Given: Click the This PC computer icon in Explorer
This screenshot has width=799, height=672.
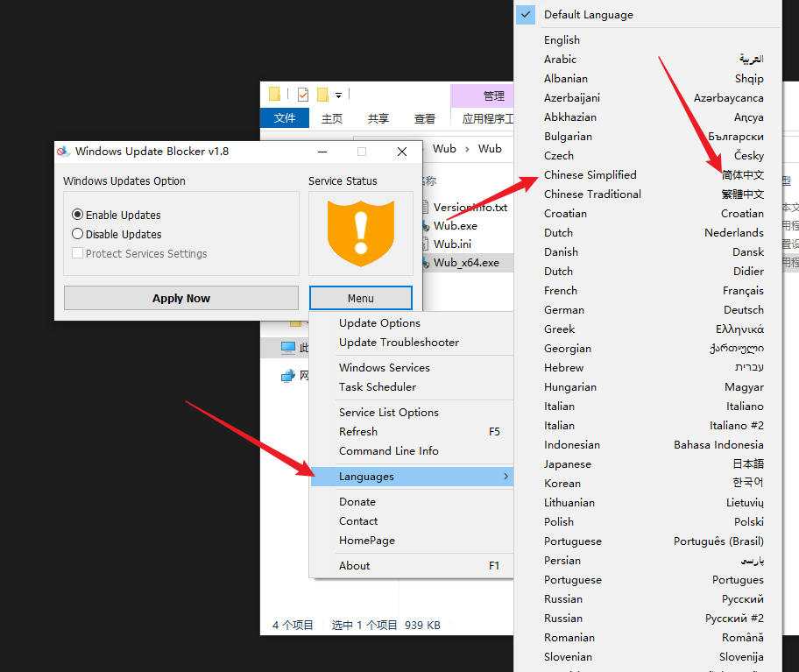Looking at the screenshot, I should (288, 348).
